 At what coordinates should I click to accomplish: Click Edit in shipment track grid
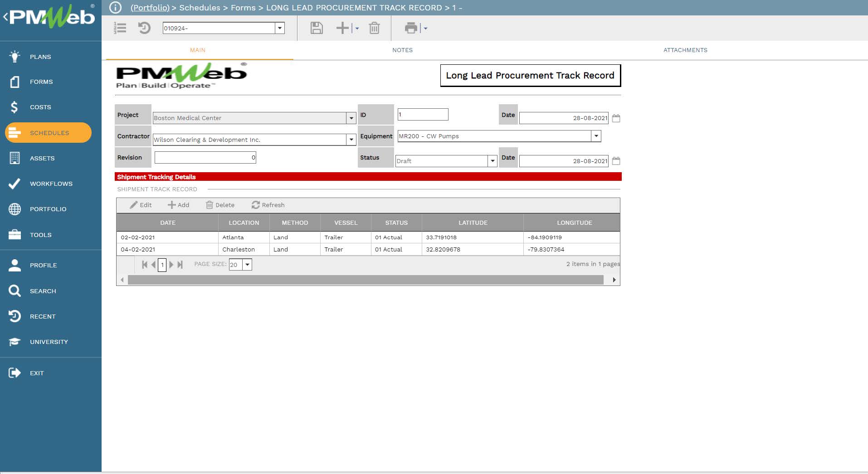141,205
